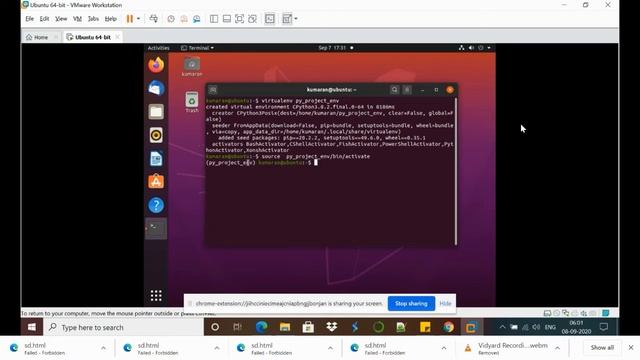
Task: Select the Terminal icon in the dock
Action: tap(156, 229)
